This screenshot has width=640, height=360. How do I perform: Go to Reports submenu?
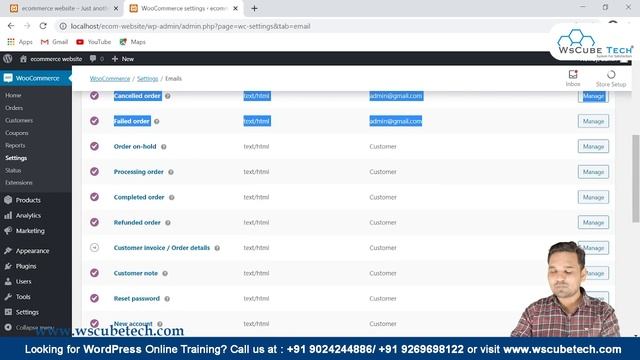(x=15, y=145)
